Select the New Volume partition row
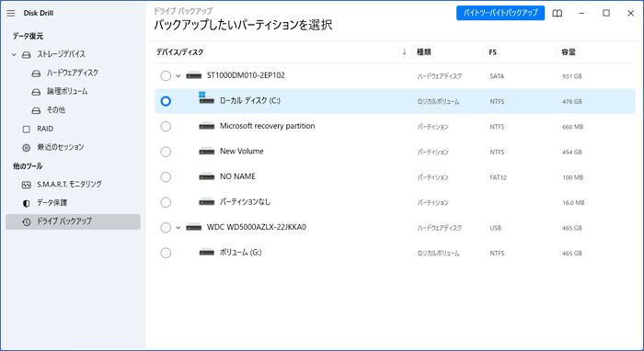The height and width of the screenshot is (351, 644). [x=395, y=152]
